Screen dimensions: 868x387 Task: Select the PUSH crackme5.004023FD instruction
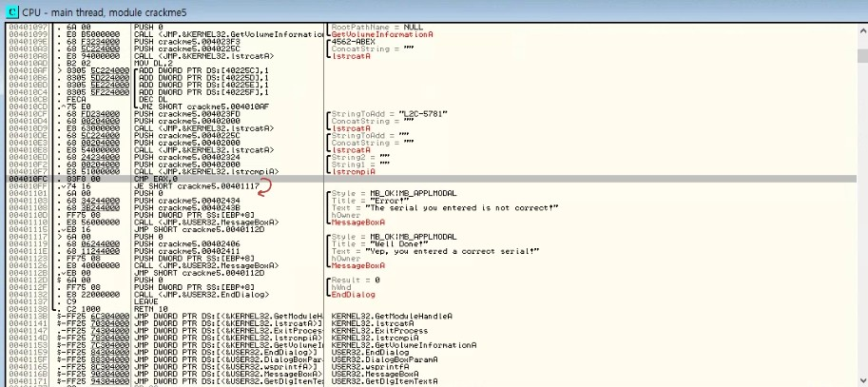click(187, 114)
